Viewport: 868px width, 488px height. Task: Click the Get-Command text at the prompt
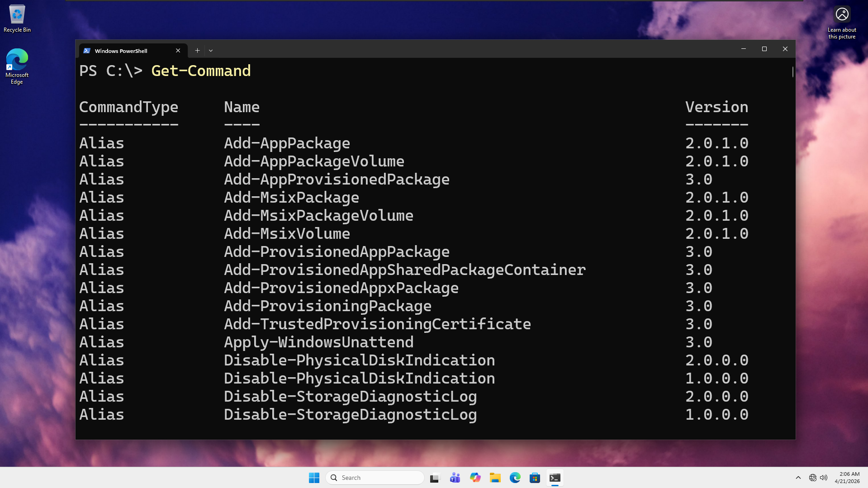coord(201,71)
